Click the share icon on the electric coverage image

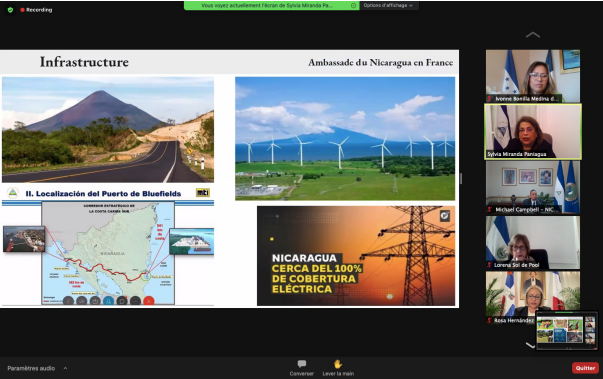[445, 216]
